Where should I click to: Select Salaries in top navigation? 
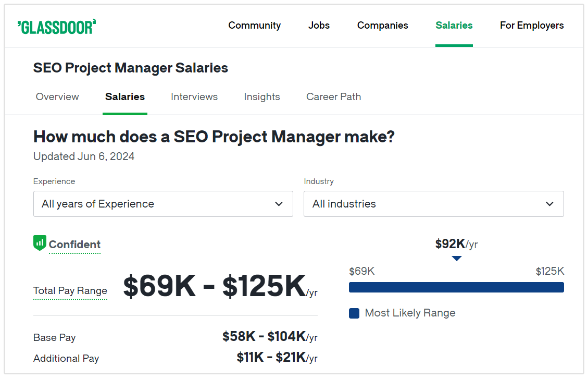click(x=454, y=26)
